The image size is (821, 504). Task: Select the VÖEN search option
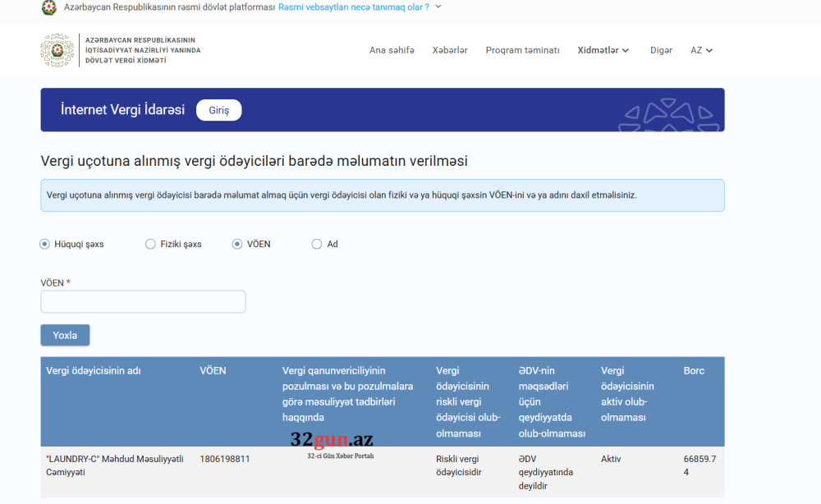[x=236, y=244]
